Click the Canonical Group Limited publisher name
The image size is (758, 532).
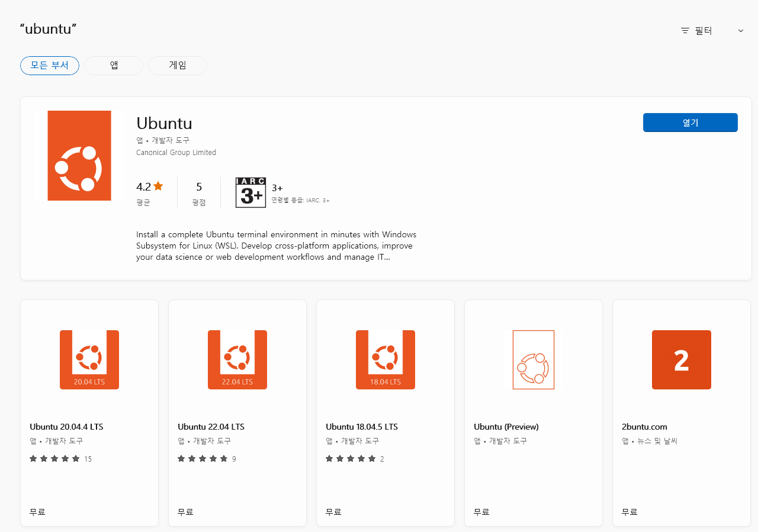[176, 152]
